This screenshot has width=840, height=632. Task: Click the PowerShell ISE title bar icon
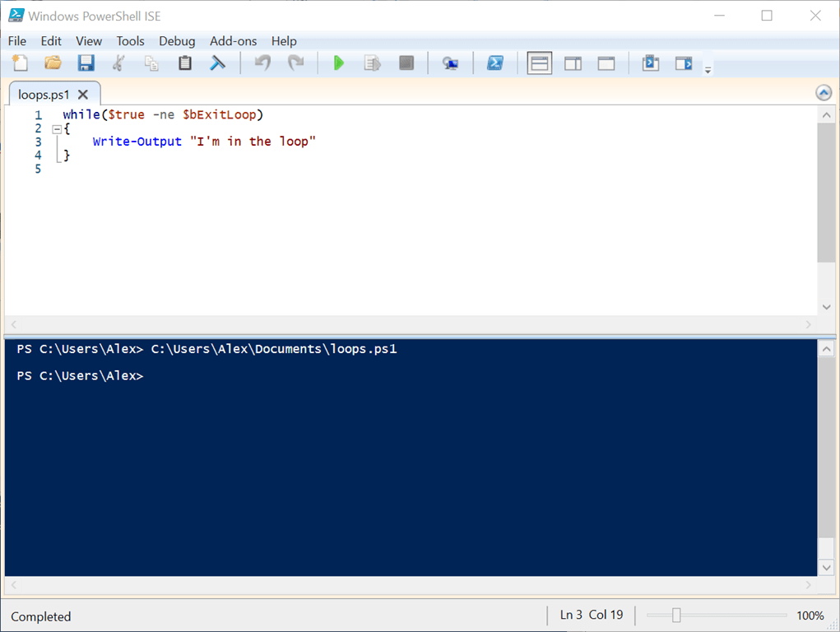coord(16,16)
